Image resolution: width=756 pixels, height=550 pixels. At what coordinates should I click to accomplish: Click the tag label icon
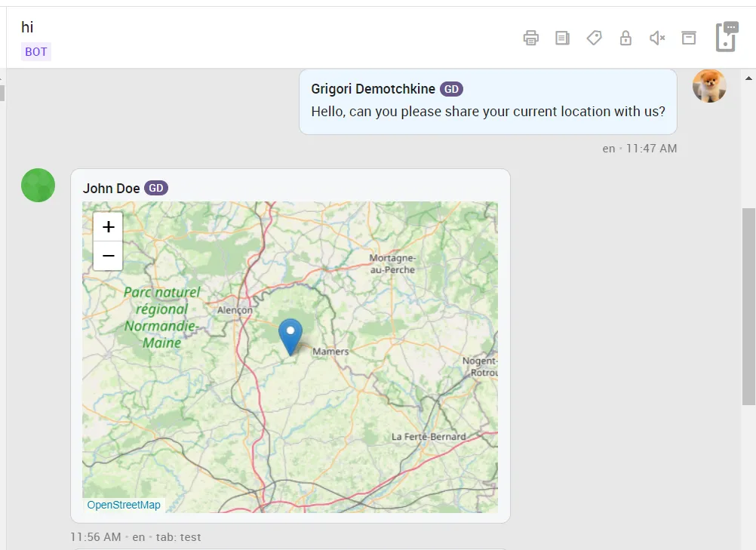(595, 38)
